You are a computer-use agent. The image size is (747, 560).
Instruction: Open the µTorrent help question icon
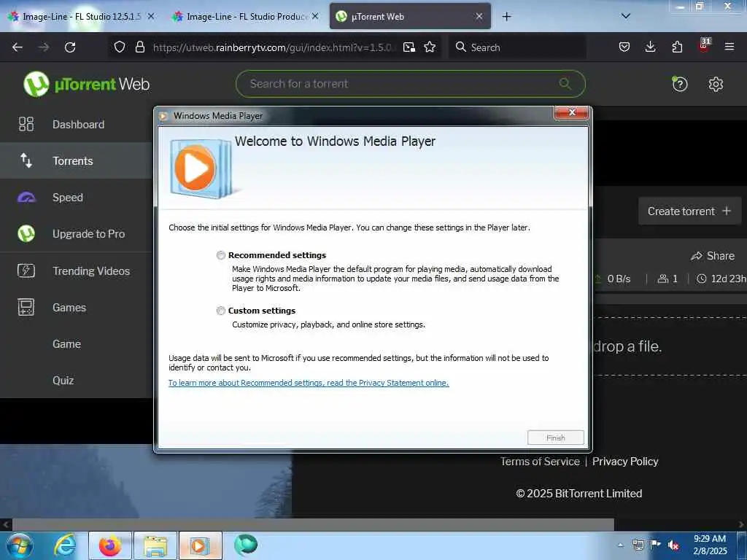coord(679,85)
